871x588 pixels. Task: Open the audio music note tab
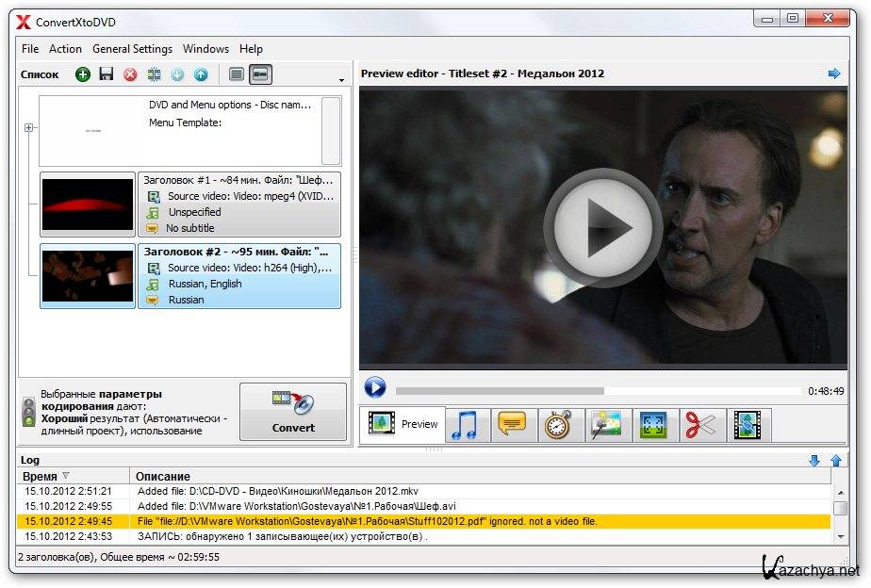464,425
